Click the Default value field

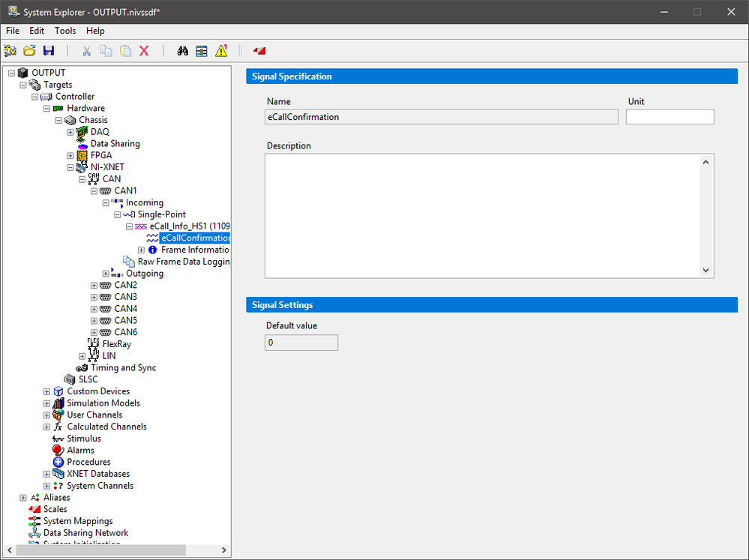coord(301,343)
